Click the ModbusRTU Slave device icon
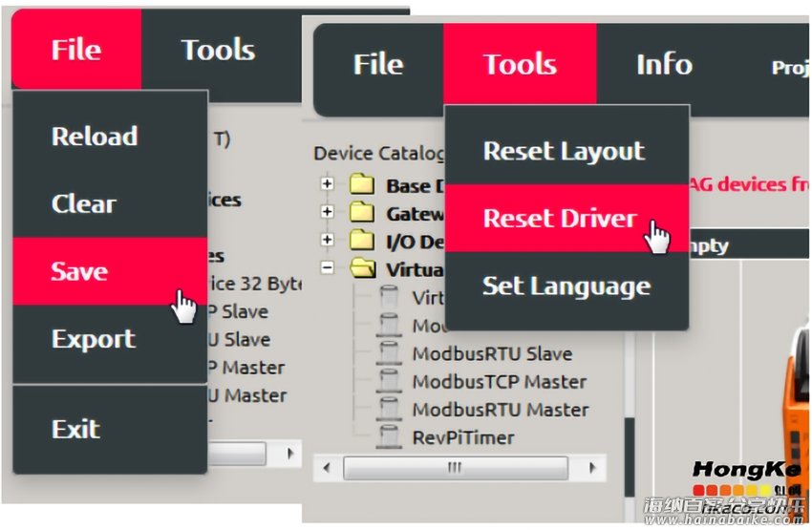812x530 pixels. (389, 353)
